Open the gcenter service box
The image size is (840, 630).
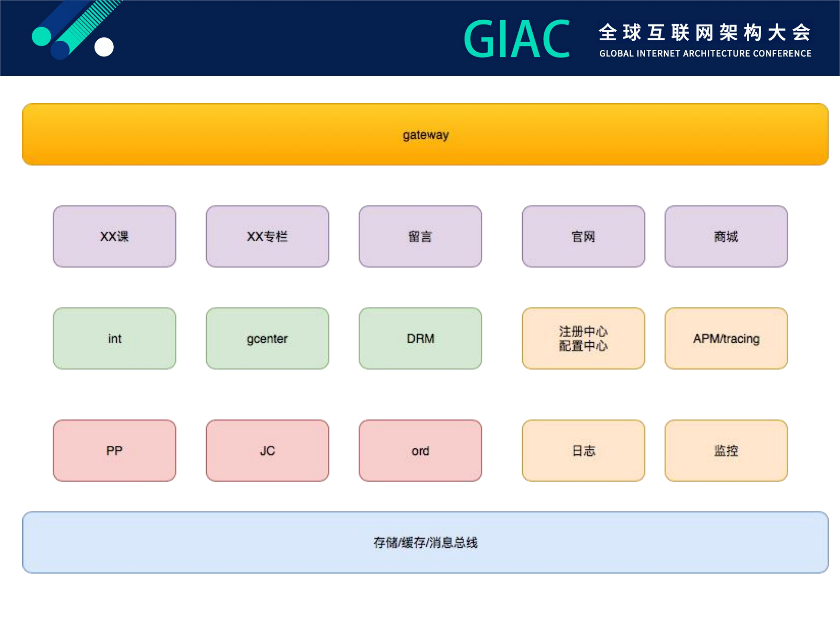[267, 338]
